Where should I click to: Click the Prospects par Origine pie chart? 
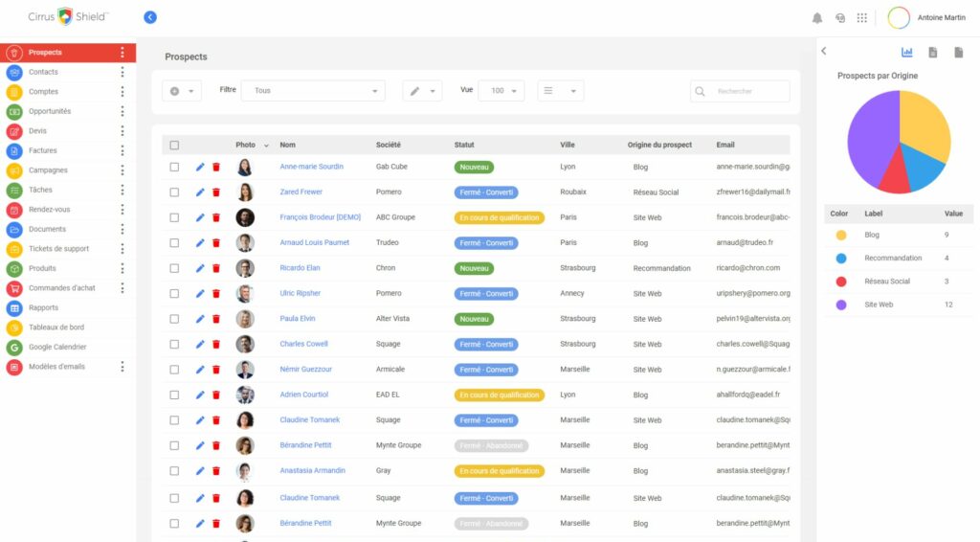pyautogui.click(x=899, y=142)
